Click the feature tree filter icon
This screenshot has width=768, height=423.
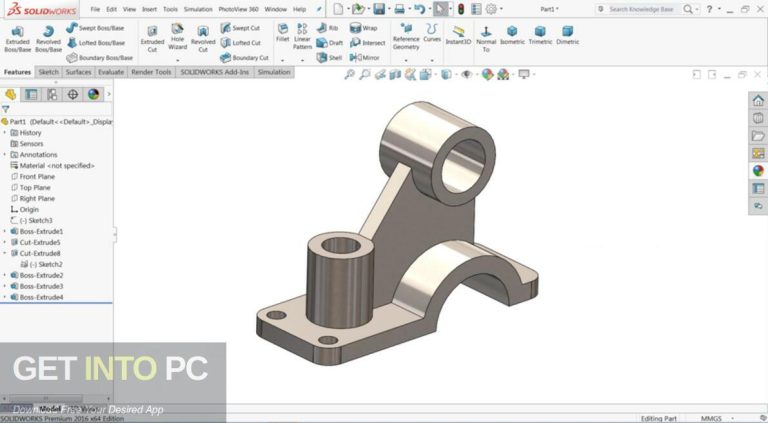[x=5, y=109]
